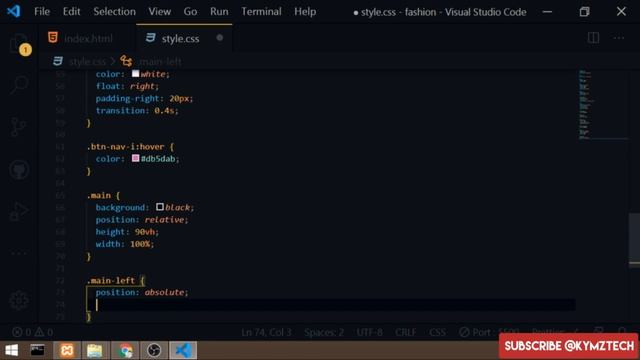Open the Search view in activity bar

click(x=19, y=85)
